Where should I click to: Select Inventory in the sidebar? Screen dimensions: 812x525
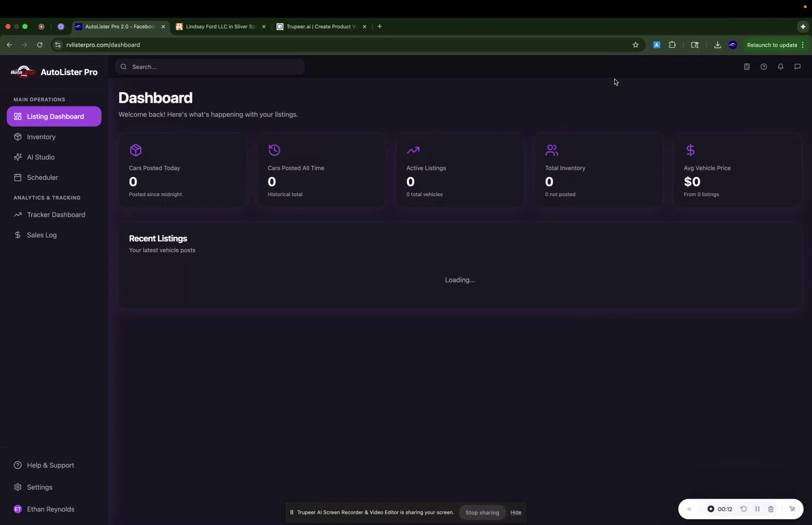40,137
